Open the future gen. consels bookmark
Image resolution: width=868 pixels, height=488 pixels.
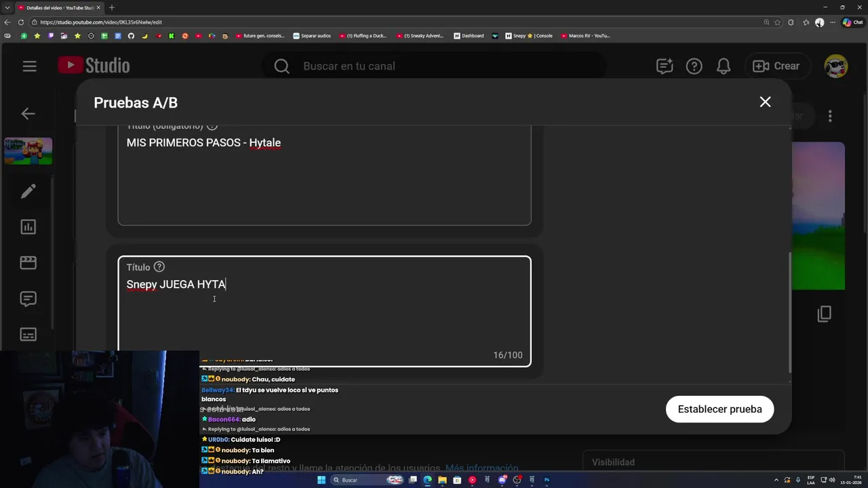click(x=259, y=36)
